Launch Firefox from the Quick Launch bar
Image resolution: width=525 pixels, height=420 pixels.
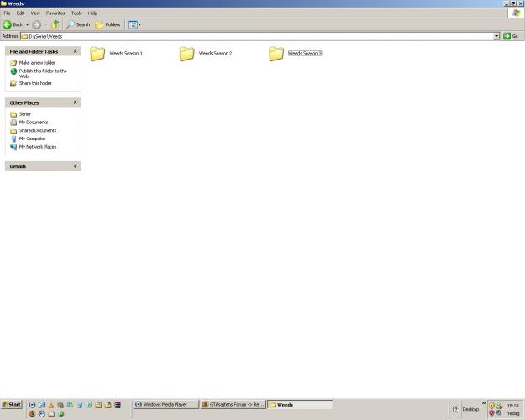(x=32, y=413)
